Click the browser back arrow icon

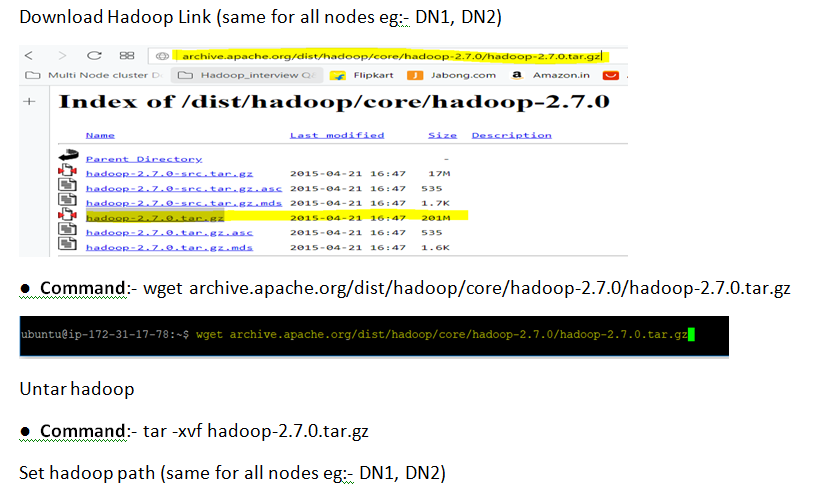[x=29, y=55]
